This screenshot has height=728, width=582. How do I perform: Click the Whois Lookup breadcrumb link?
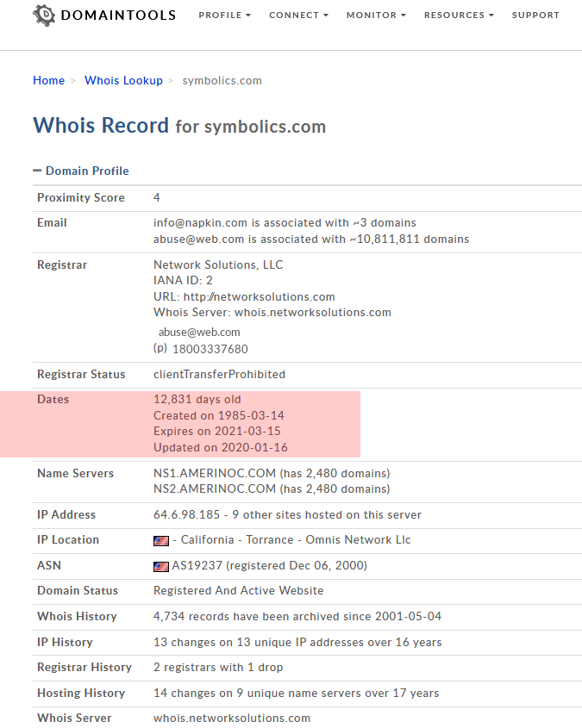(x=123, y=80)
